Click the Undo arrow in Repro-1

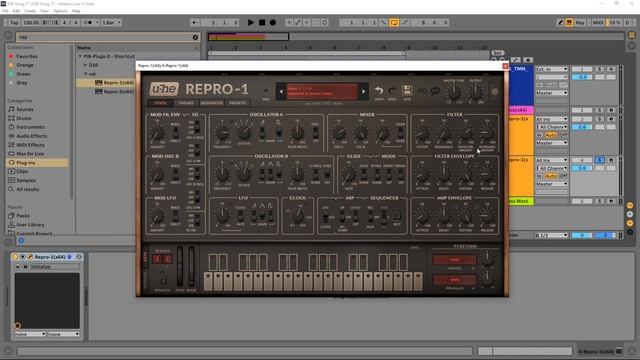tap(379, 91)
